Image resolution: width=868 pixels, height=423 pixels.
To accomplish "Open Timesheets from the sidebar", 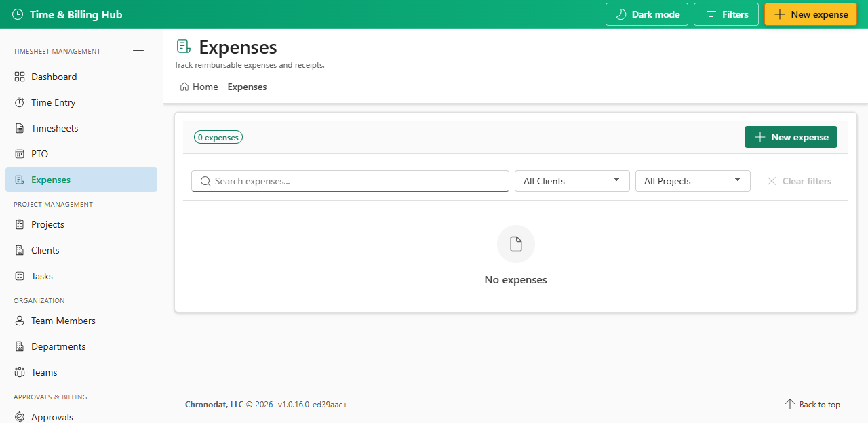I will click(81, 128).
